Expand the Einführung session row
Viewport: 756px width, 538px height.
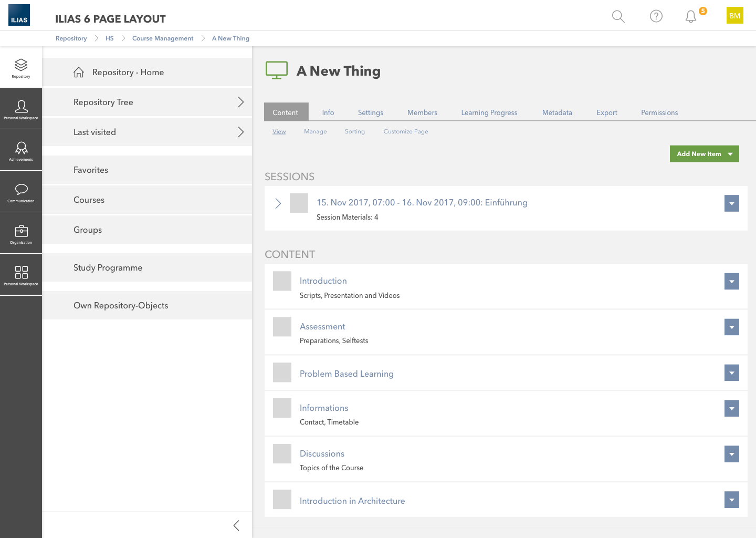(x=278, y=203)
